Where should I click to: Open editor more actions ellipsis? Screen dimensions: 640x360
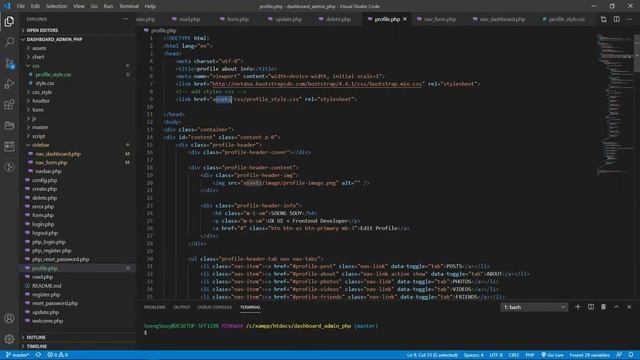tap(629, 19)
